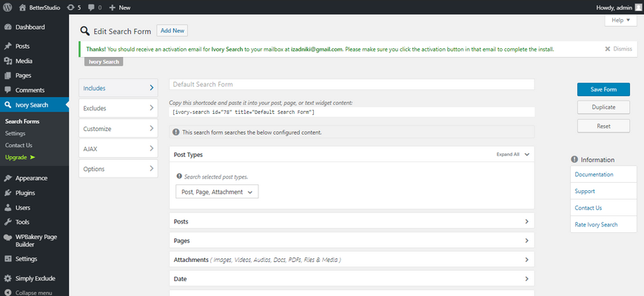Select the Includes tab

[x=118, y=88]
